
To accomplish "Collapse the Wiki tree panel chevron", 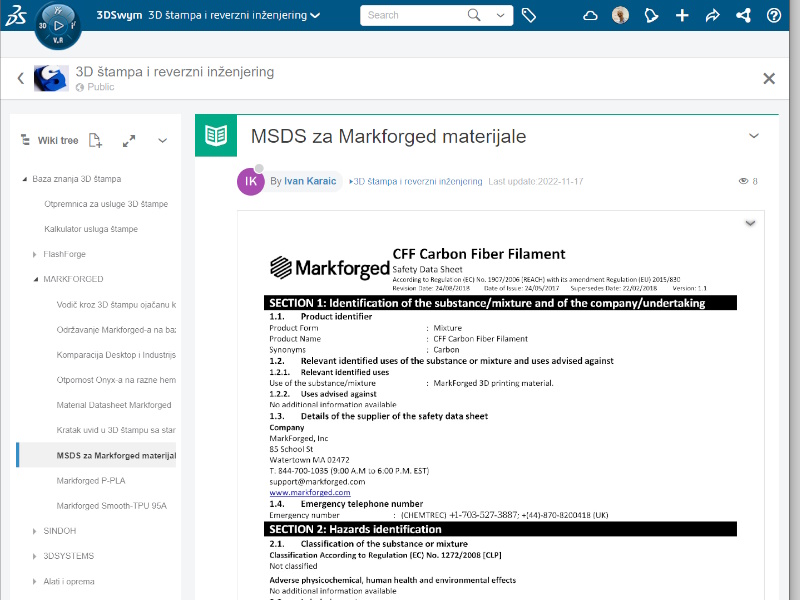I will click(162, 140).
